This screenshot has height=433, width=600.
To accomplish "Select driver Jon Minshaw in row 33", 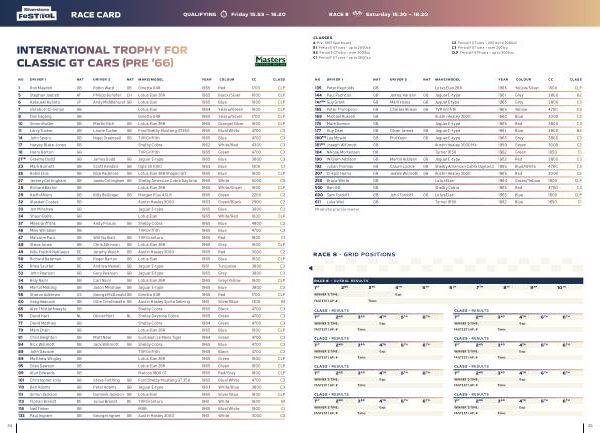I will (x=41, y=209).
